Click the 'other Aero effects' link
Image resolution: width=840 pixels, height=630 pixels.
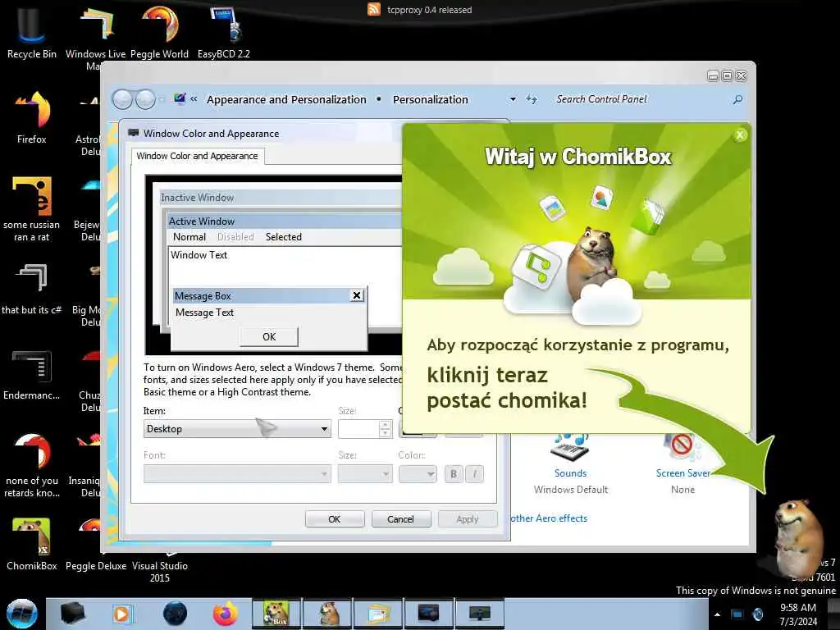pyautogui.click(x=549, y=518)
